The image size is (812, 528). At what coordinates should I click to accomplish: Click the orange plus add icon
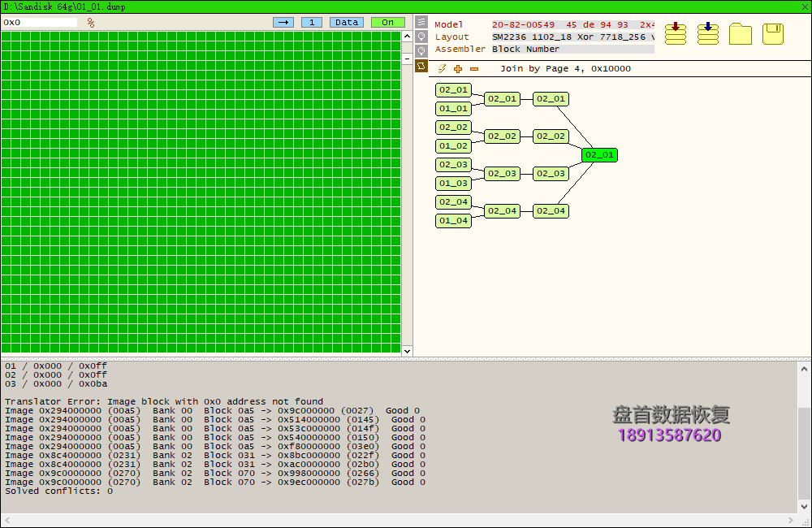click(x=458, y=68)
